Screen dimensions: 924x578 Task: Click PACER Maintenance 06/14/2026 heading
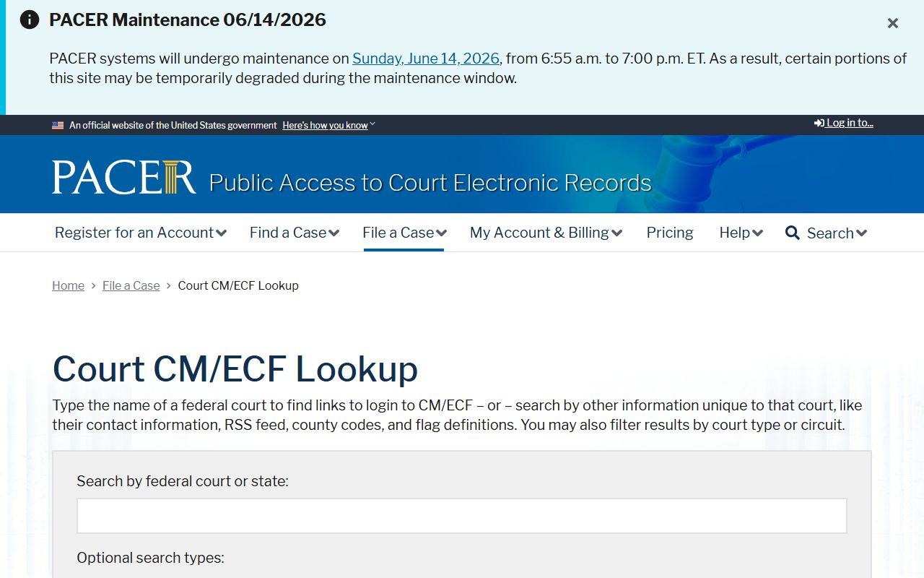pyautogui.click(x=188, y=20)
